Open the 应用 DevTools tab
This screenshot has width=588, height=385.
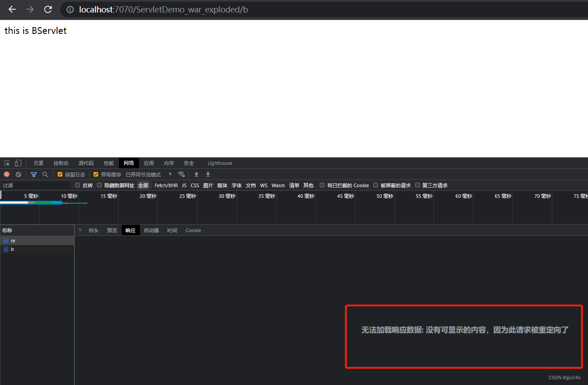[x=149, y=163]
